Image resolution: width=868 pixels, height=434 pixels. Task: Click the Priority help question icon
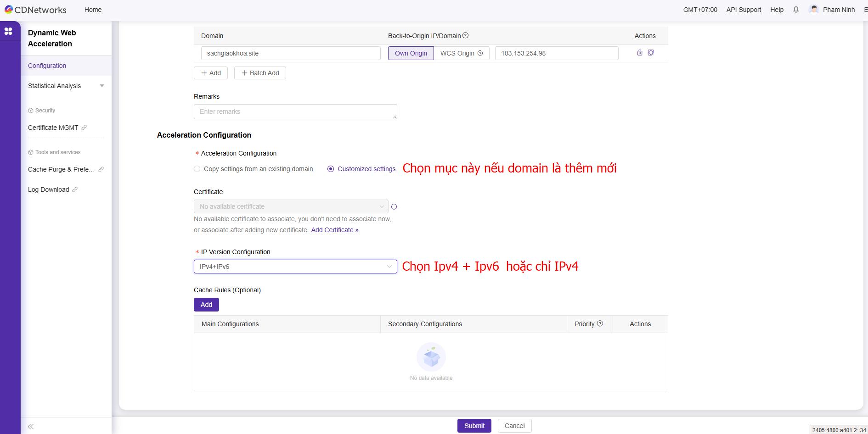pos(600,323)
